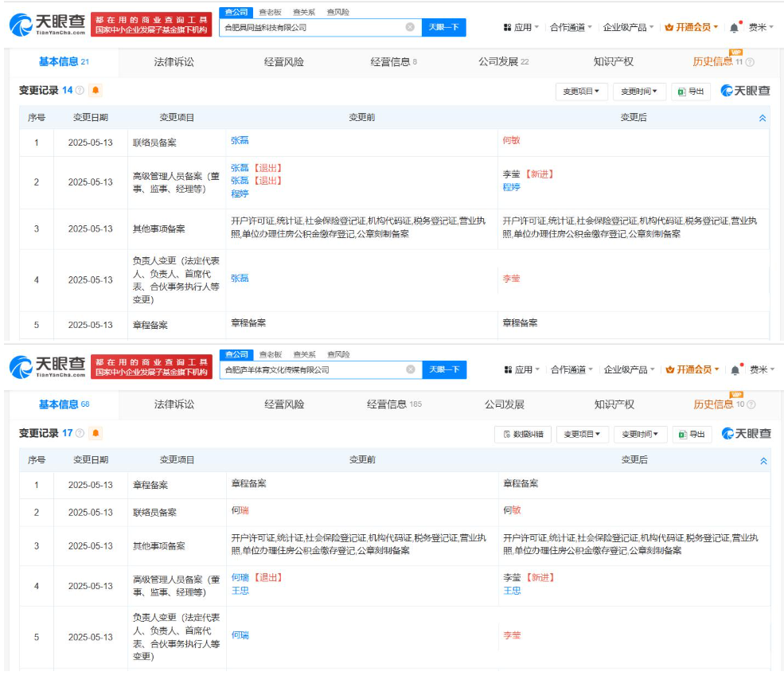This screenshot has width=784, height=695.
Task: Open the 何瑞【退出】 person link
Action: (x=256, y=577)
